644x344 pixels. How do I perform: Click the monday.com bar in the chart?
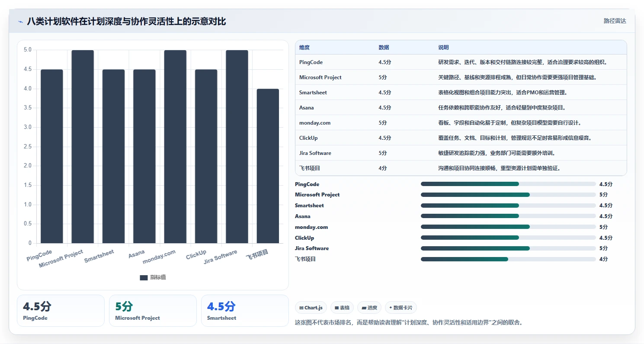(175, 147)
